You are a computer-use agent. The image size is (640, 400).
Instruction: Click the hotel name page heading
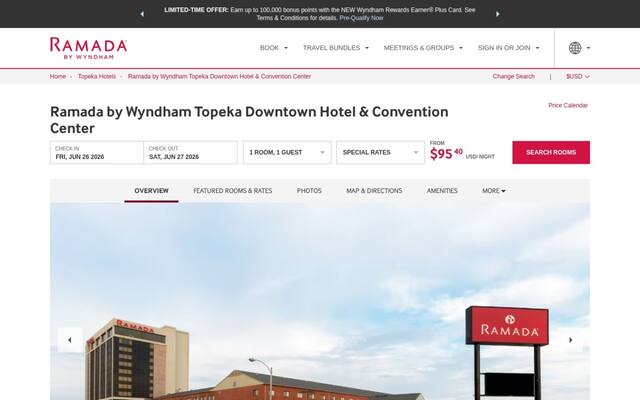[x=249, y=120]
